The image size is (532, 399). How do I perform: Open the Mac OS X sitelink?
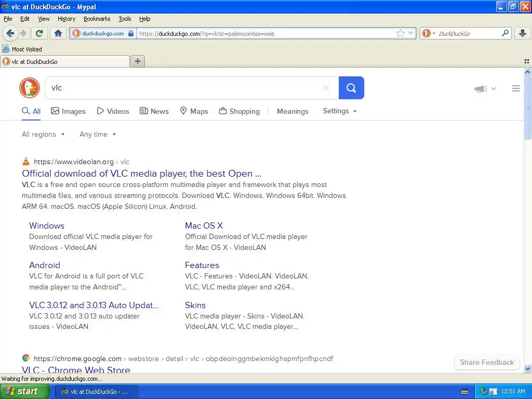click(204, 225)
